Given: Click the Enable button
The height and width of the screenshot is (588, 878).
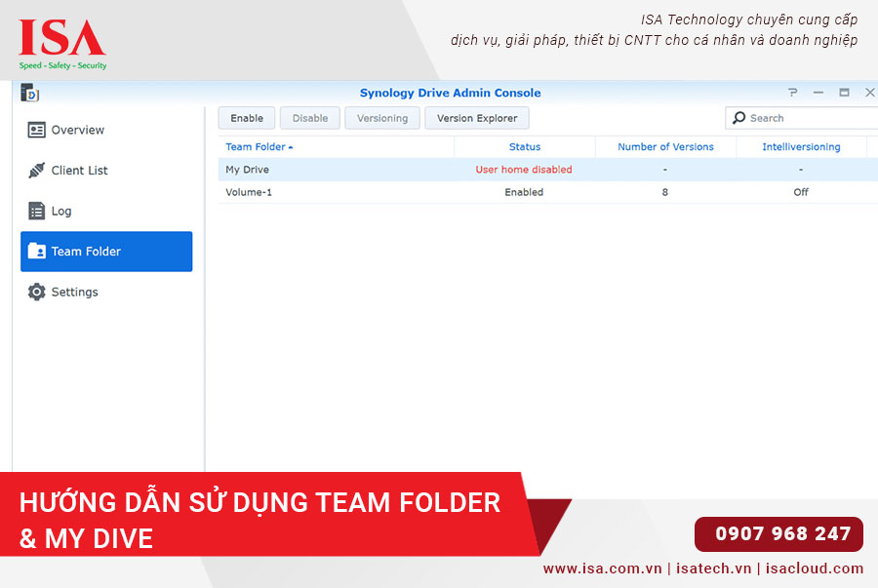Looking at the screenshot, I should tap(247, 118).
